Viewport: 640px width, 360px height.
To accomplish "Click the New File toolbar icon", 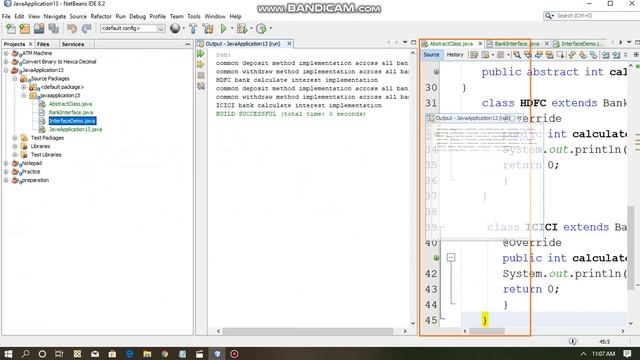I will pos(11,29).
